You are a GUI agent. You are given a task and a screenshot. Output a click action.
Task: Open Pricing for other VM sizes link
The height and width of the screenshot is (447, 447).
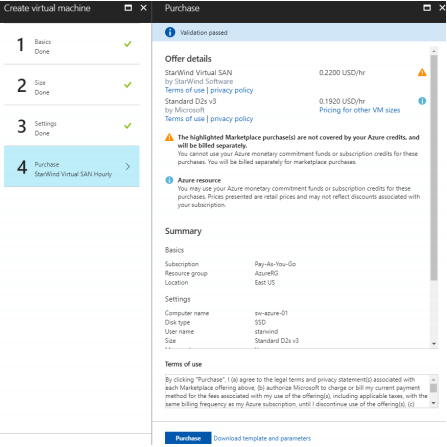pyautogui.click(x=359, y=110)
